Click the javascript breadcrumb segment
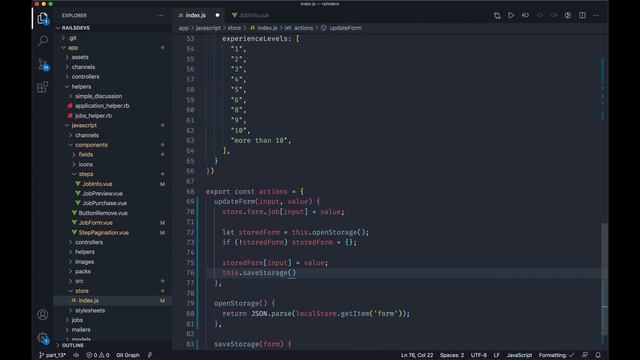 point(208,28)
